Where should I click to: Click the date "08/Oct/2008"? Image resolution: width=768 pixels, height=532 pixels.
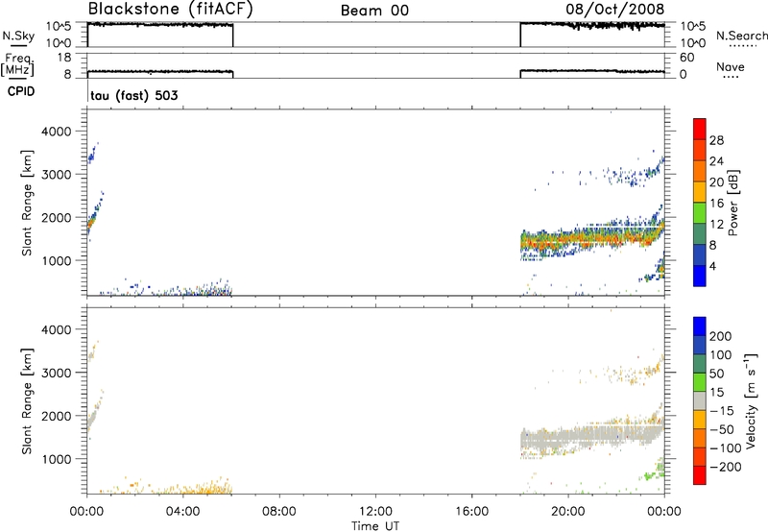point(615,10)
